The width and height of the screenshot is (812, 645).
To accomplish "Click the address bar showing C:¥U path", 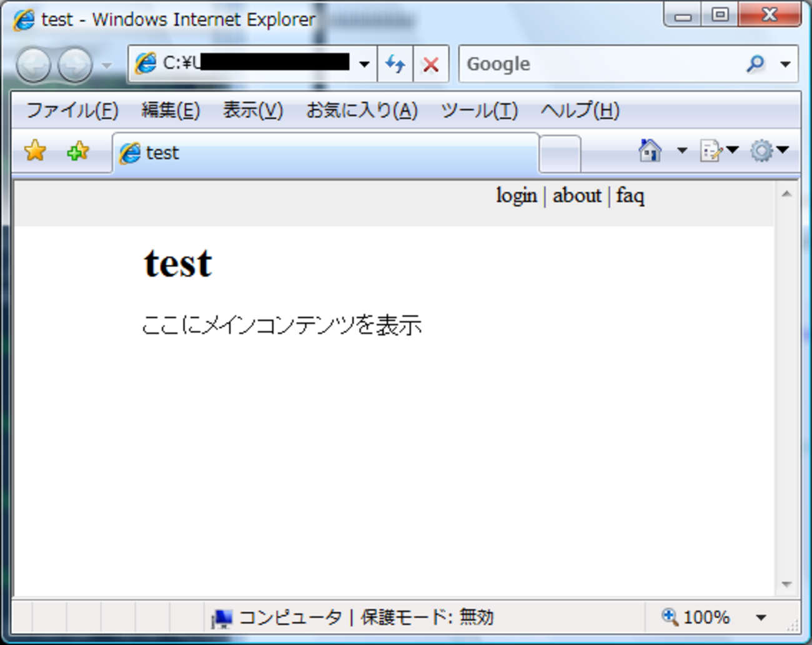I will point(252,64).
